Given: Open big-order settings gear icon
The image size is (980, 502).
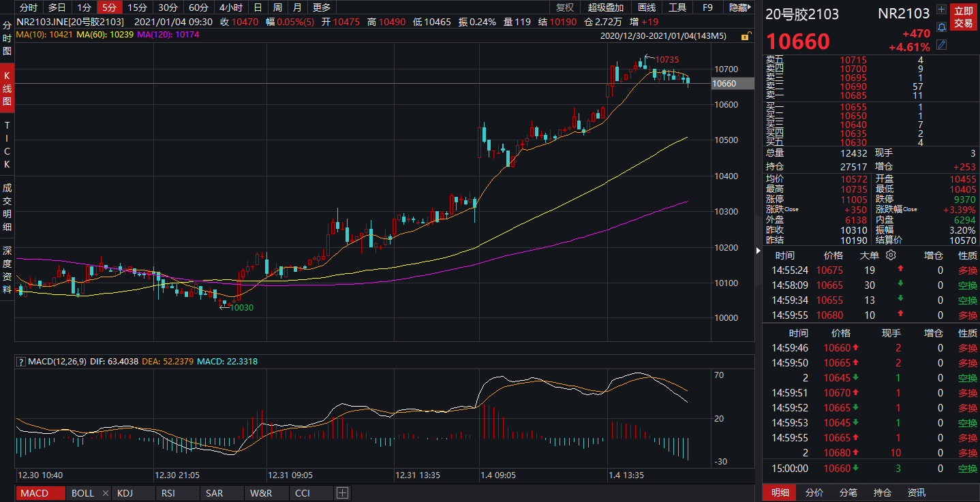Looking at the screenshot, I should [x=891, y=255].
